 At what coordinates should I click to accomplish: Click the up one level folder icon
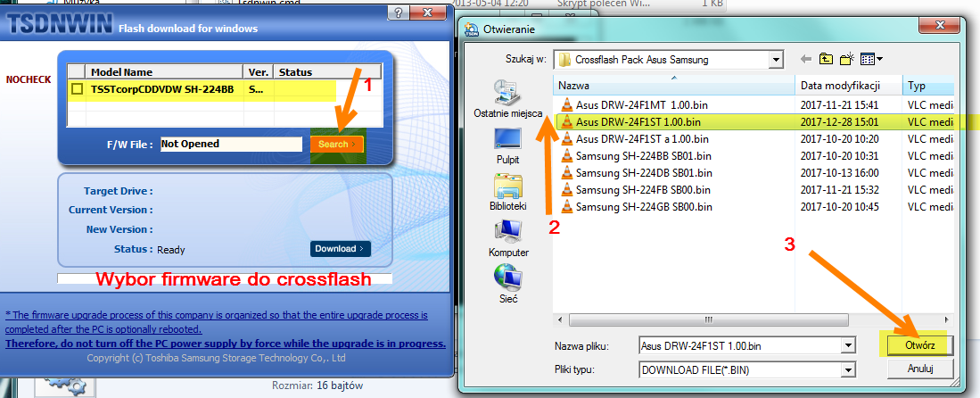click(827, 60)
